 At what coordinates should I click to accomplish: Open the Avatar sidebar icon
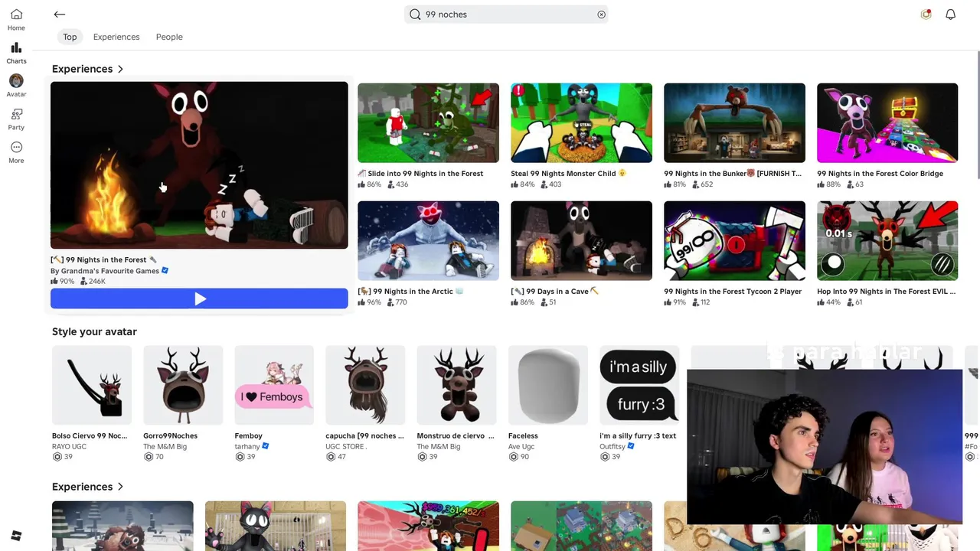[16, 86]
